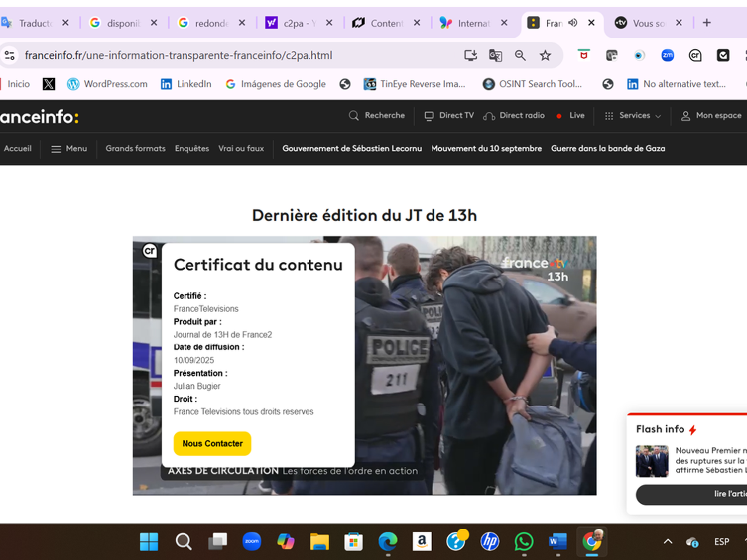Expand the Services dropdown
The width and height of the screenshot is (747, 560).
point(632,115)
